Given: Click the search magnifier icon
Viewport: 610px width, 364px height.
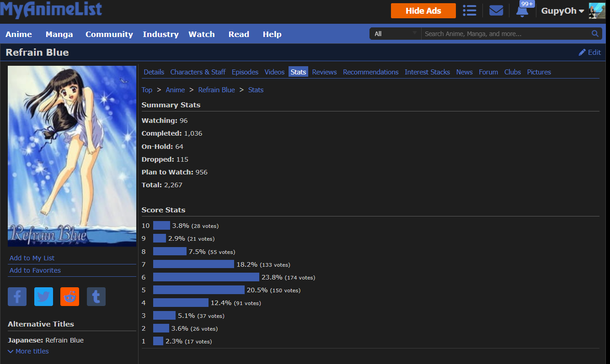Looking at the screenshot, I should tap(595, 34).
